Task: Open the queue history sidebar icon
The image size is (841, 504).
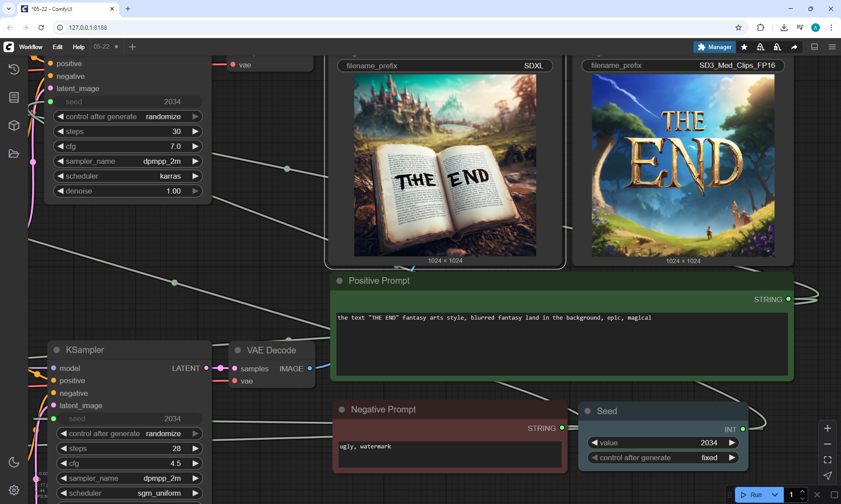Action: pyautogui.click(x=14, y=69)
